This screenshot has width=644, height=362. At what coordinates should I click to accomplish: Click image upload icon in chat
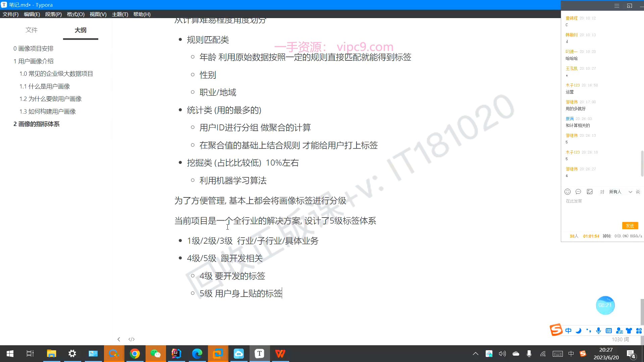point(590,192)
